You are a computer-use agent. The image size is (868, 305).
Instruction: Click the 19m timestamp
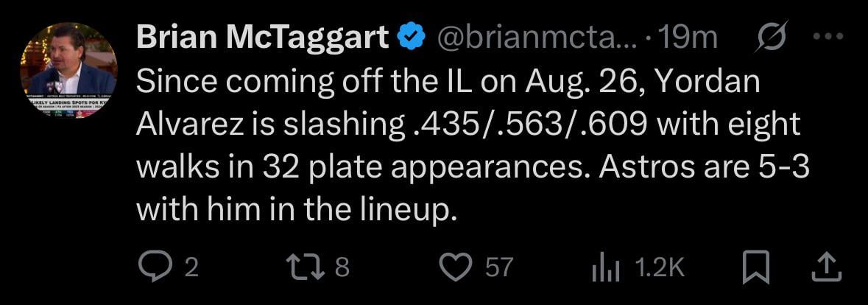pyautogui.click(x=690, y=38)
